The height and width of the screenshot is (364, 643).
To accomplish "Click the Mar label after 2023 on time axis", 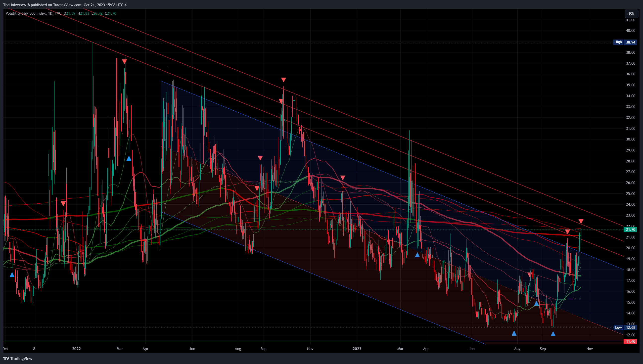I will [x=400, y=349].
